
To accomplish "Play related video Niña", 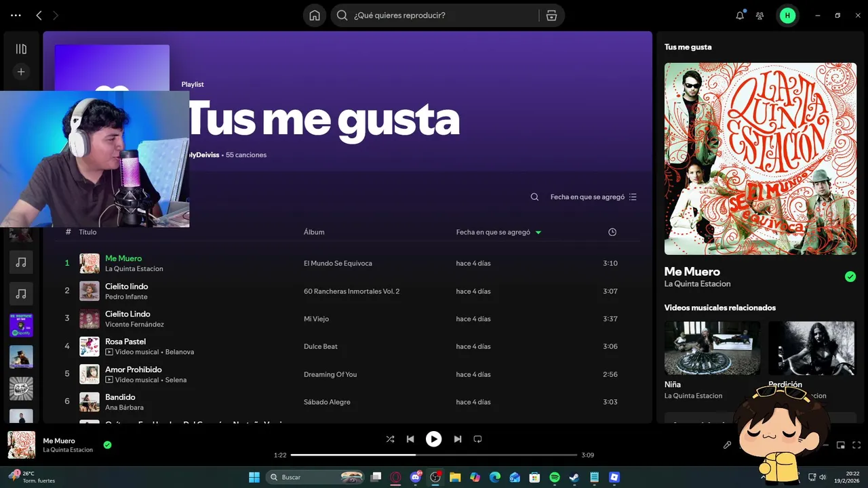I will point(712,348).
